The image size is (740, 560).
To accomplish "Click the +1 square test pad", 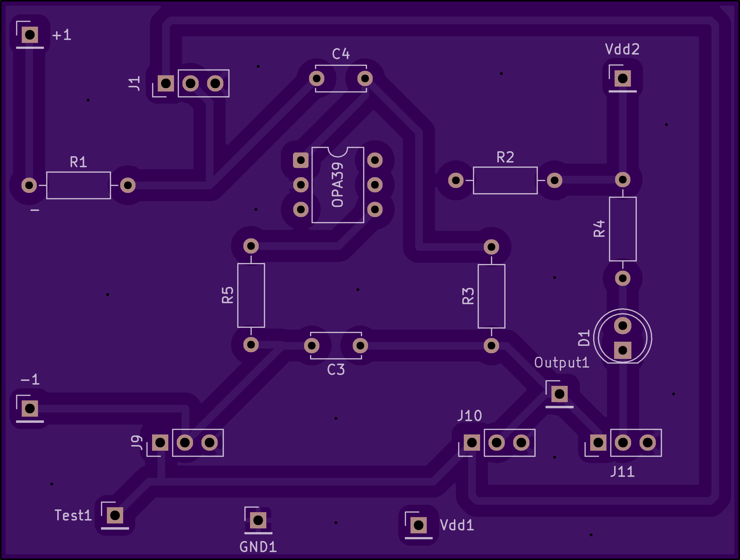I will tap(30, 35).
